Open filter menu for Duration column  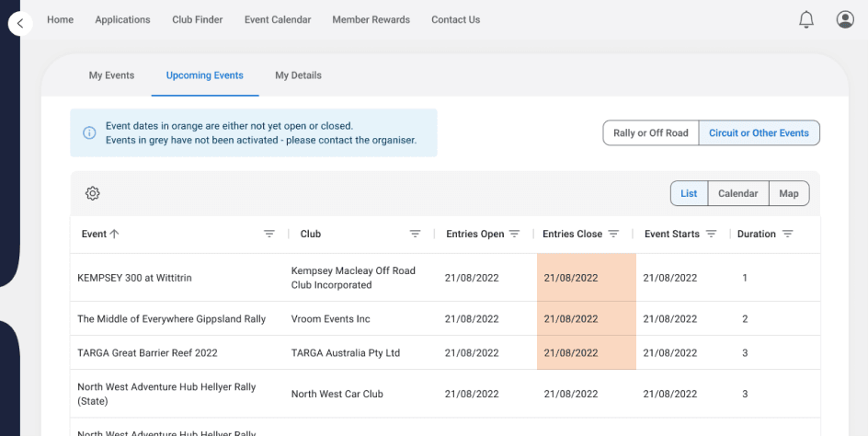pyautogui.click(x=788, y=234)
